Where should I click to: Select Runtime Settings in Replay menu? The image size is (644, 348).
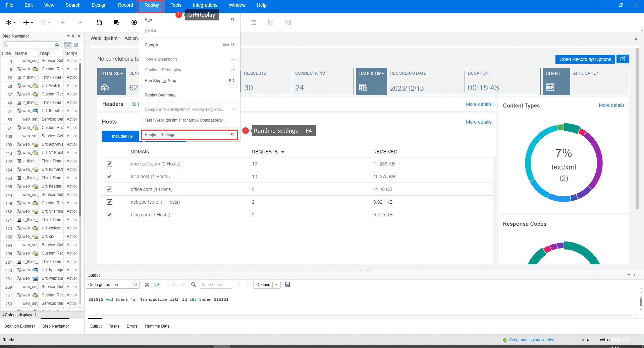(x=190, y=135)
